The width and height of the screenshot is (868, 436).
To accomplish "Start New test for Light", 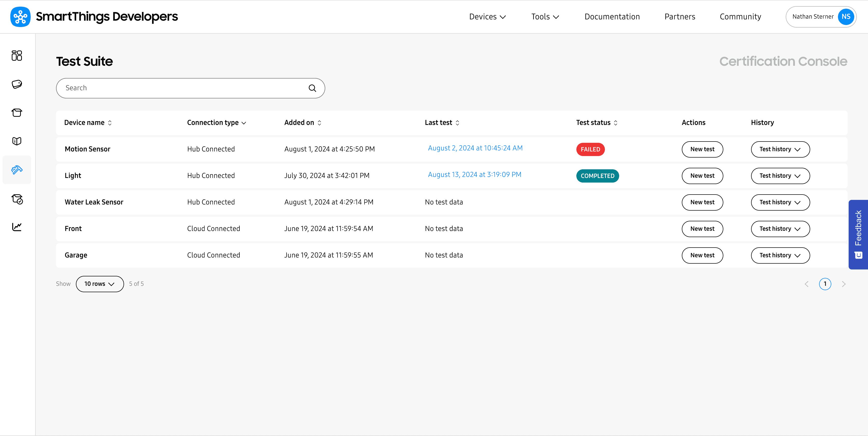I will pos(702,176).
